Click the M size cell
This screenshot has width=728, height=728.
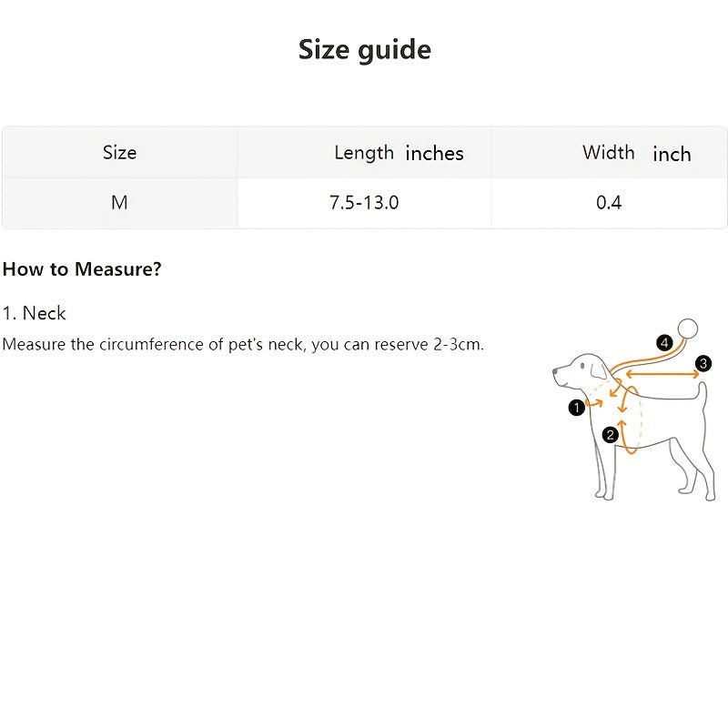(x=119, y=202)
